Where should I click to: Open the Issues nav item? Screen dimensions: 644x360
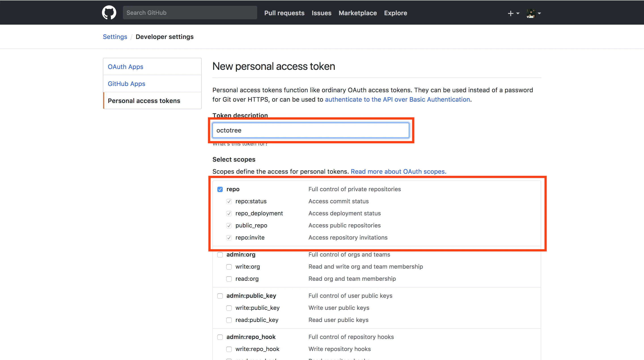click(321, 13)
